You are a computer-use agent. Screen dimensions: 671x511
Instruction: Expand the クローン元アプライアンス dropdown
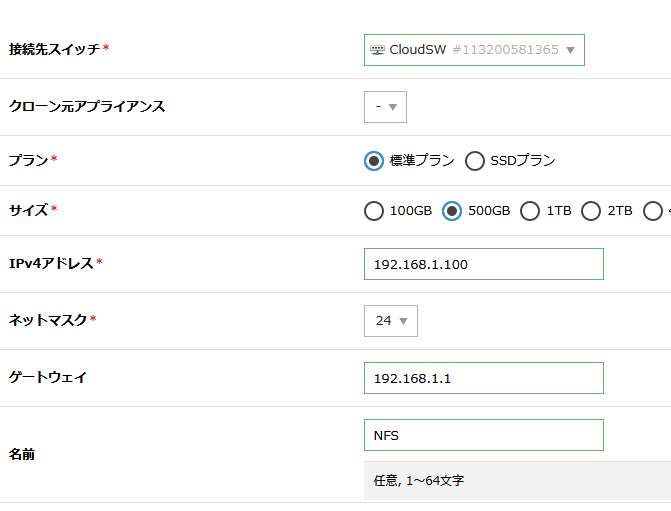click(385, 107)
